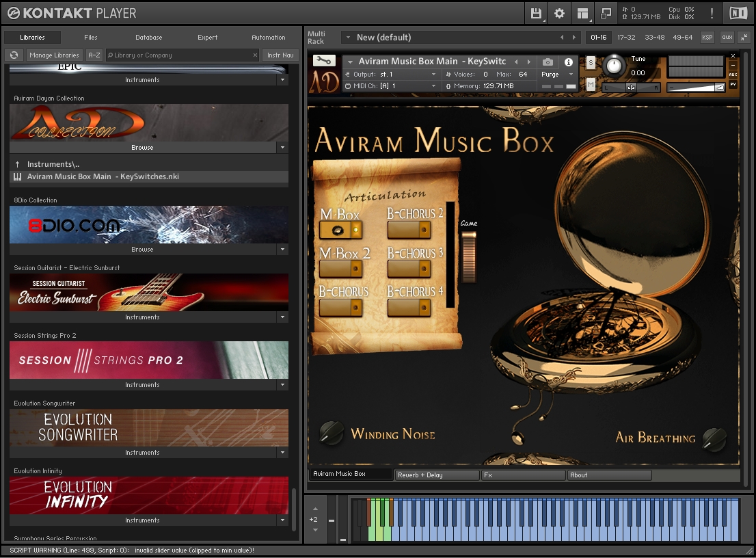This screenshot has height=558, width=756.
Task: Adjust the Air Breathing knob
Action: click(x=714, y=439)
